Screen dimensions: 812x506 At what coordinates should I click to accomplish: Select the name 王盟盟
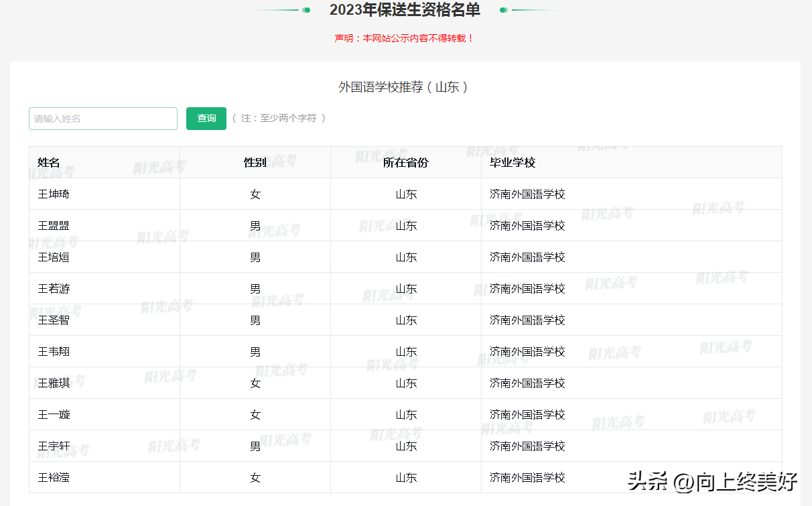click(x=54, y=226)
